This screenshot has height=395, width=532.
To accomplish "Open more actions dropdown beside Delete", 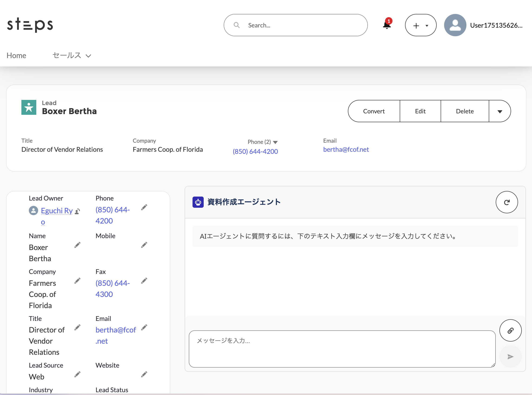I will coord(499,111).
